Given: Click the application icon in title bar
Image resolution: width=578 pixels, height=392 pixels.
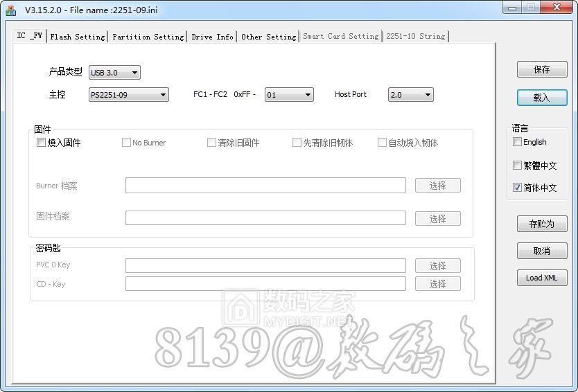Looking at the screenshot, I should coord(10,10).
